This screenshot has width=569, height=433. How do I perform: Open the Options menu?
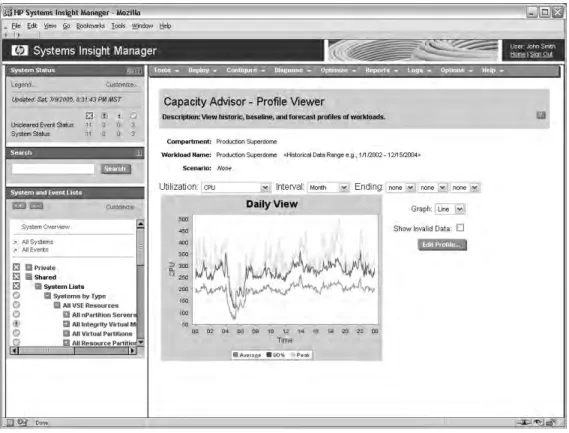456,70
